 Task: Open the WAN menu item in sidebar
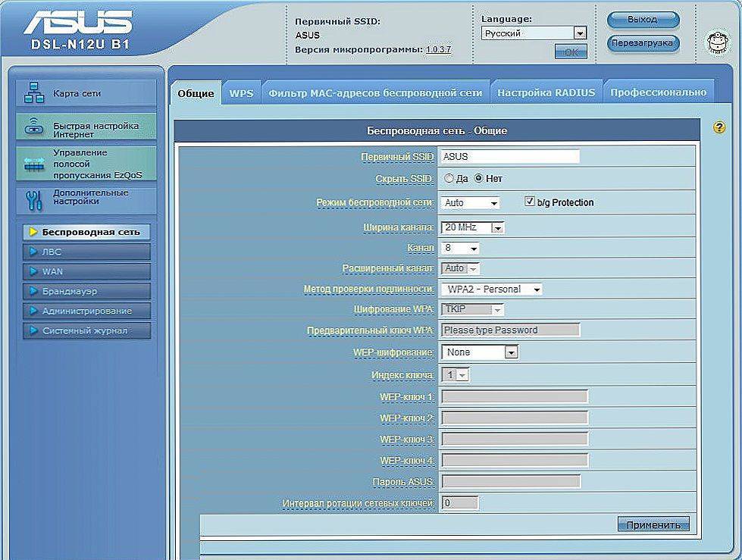click(86, 271)
